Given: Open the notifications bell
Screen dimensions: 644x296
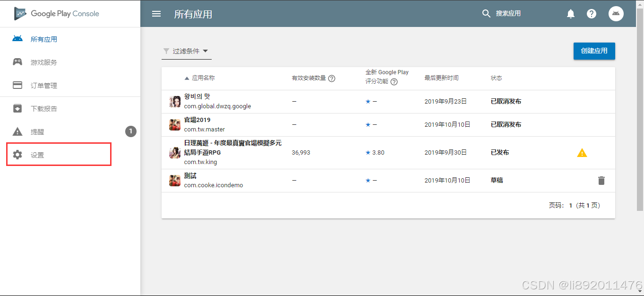Looking at the screenshot, I should [571, 14].
